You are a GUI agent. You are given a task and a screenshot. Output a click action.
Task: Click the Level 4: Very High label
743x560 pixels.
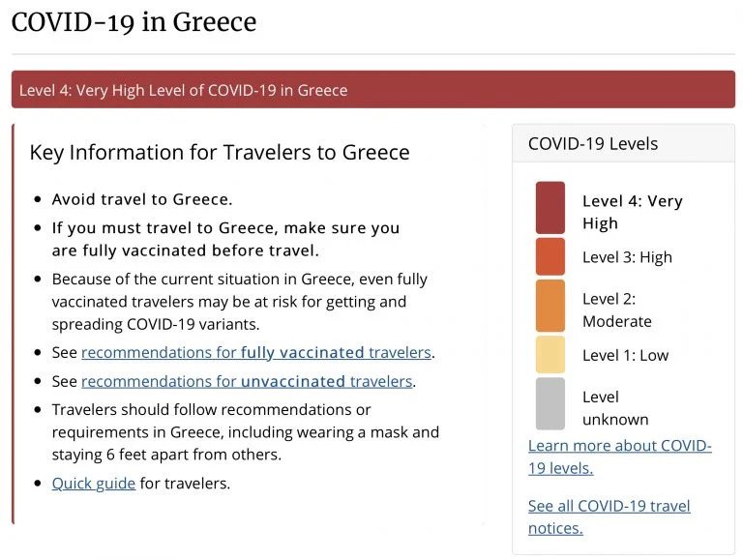632,212
